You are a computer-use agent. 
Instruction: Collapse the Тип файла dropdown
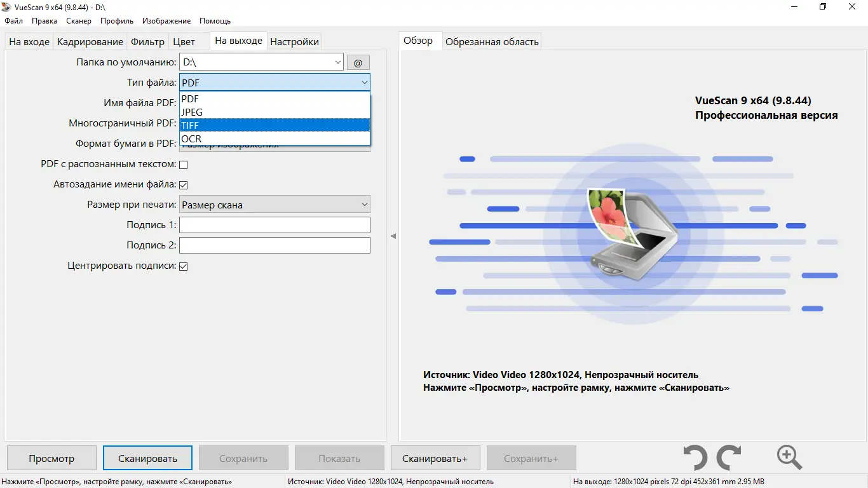pyautogui.click(x=364, y=83)
